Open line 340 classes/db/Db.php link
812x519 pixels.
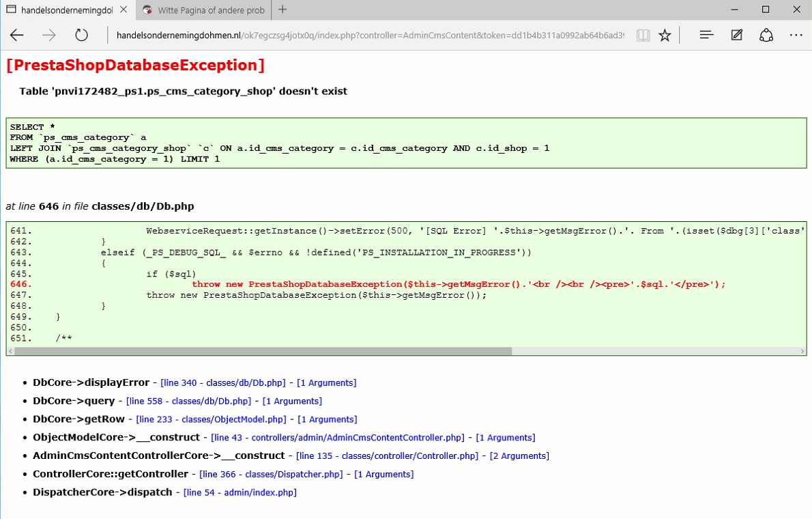(222, 382)
